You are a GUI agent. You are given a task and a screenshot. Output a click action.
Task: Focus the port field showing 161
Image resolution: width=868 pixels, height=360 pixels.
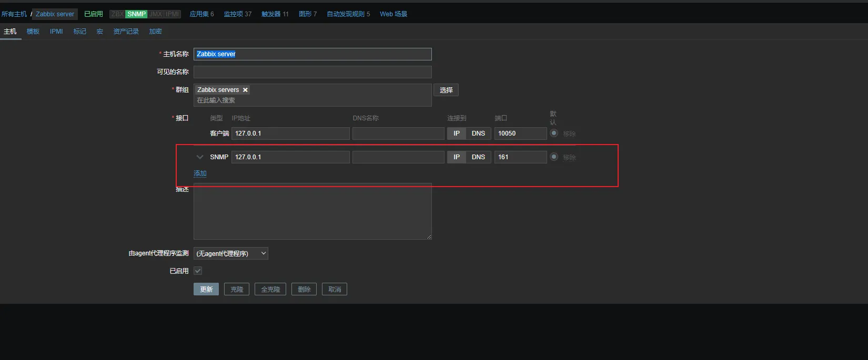(521, 157)
